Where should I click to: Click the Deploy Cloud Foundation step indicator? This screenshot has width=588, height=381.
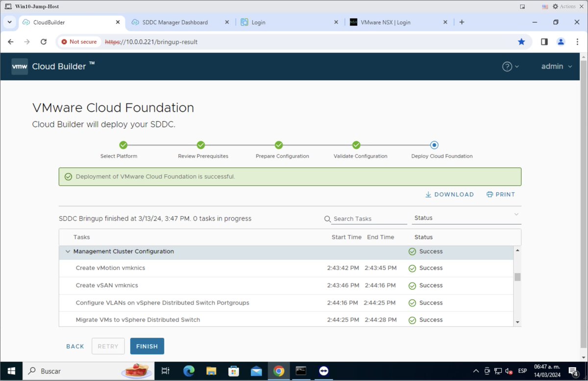click(434, 145)
